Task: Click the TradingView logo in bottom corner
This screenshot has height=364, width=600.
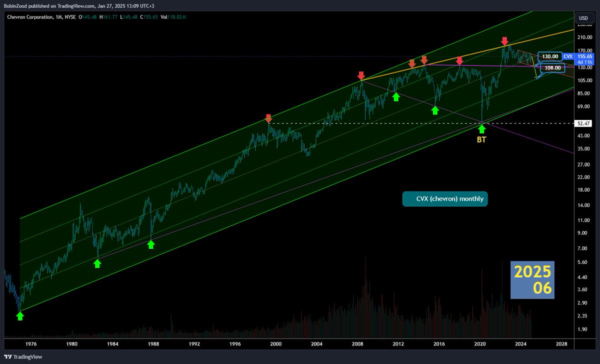Action: click(x=24, y=356)
